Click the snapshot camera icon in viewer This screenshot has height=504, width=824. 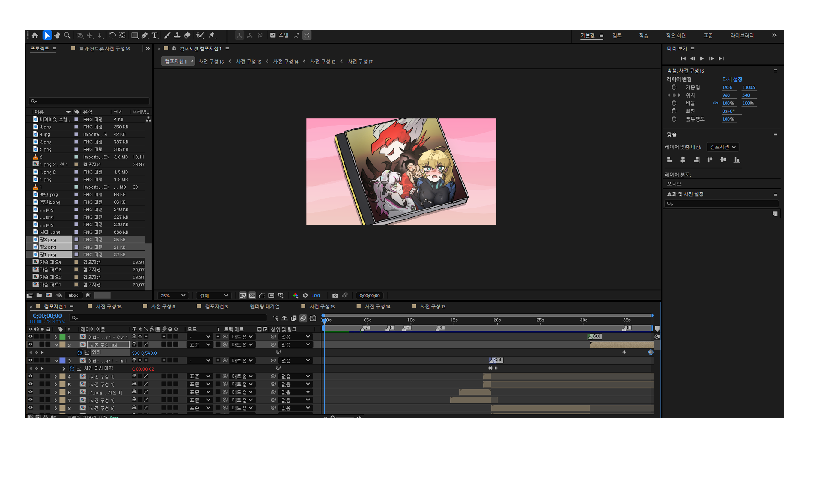tap(335, 296)
